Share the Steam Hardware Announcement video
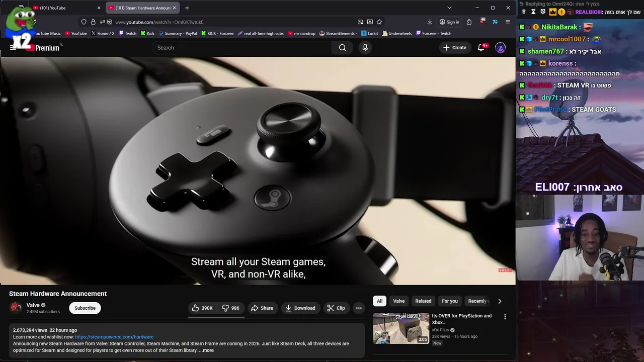644x362 pixels. 262,308
